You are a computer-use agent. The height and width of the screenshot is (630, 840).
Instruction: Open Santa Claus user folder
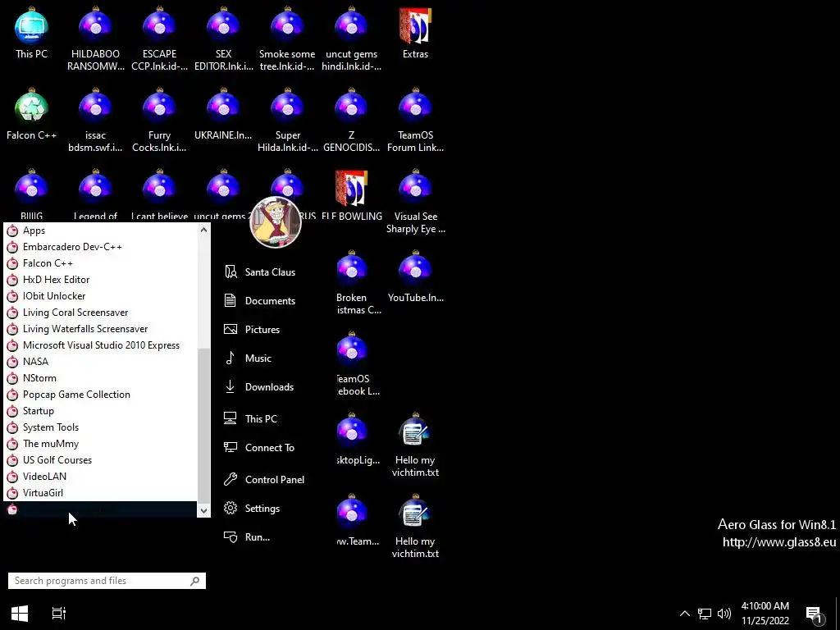[x=260, y=272]
